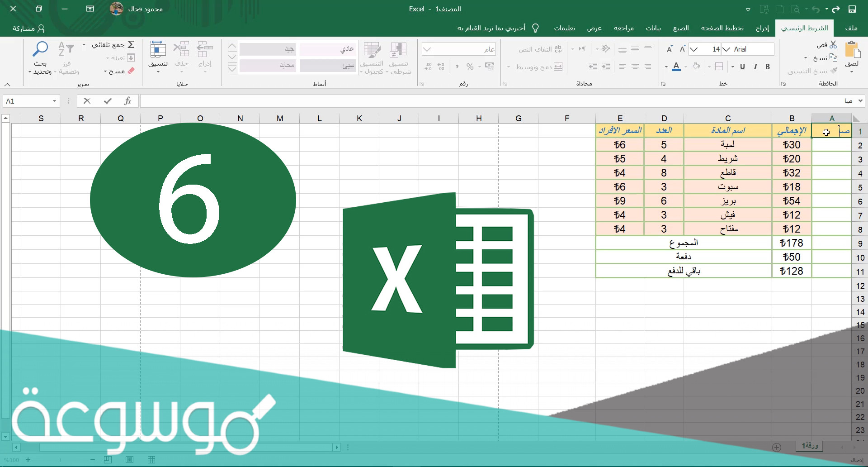This screenshot has height=467, width=868.
Task: Select cell B9 containing 178 total
Action: (792, 243)
